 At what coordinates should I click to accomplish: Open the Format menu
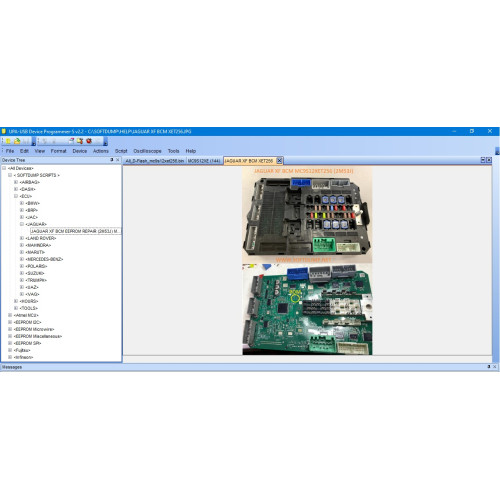coord(59,151)
